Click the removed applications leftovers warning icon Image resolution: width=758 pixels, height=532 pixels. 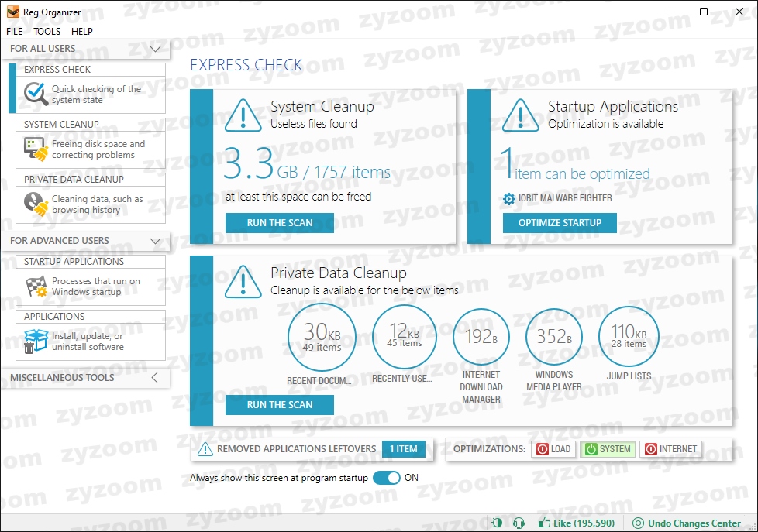205,449
